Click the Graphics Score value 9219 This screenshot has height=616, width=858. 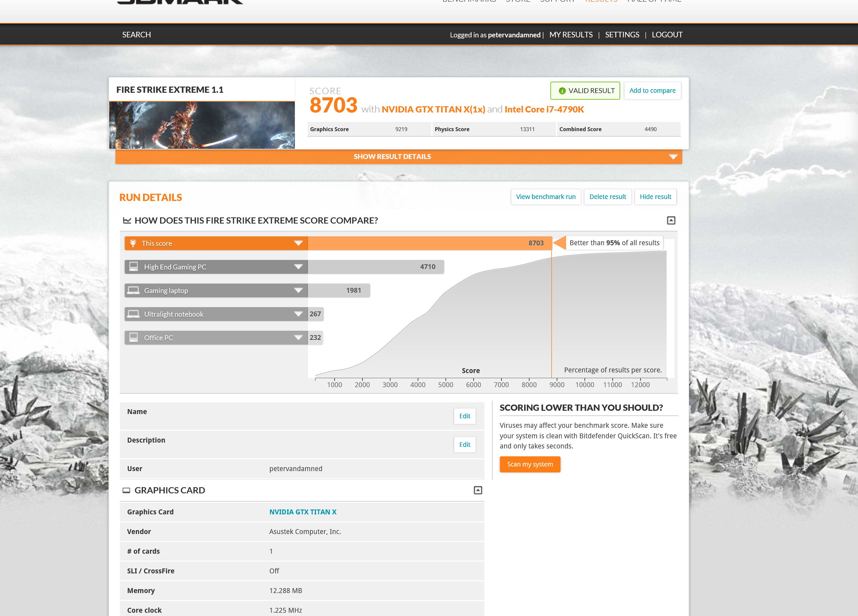(401, 129)
